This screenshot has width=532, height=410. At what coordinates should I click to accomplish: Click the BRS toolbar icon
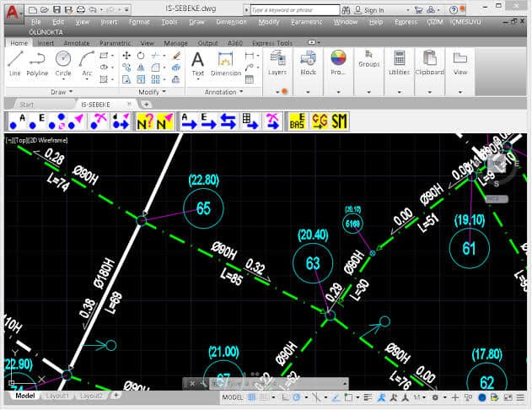coord(297,121)
